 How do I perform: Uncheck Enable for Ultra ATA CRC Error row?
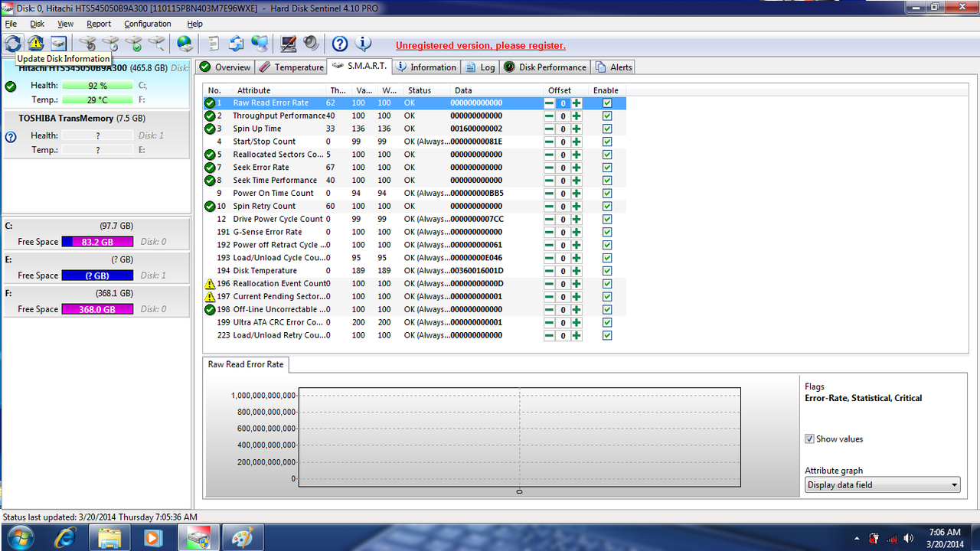coord(607,323)
